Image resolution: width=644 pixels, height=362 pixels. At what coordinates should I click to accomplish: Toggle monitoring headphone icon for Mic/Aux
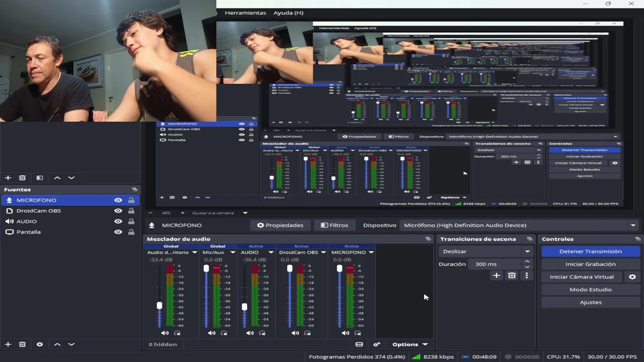point(224,333)
